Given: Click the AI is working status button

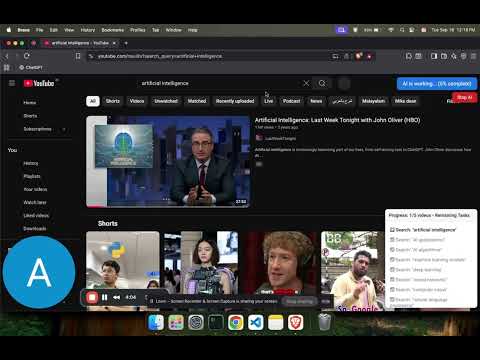Looking at the screenshot, I should tap(437, 84).
